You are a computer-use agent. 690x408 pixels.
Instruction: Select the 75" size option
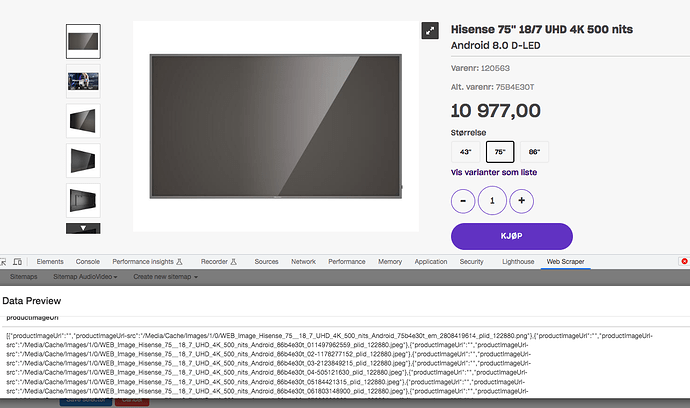click(500, 152)
